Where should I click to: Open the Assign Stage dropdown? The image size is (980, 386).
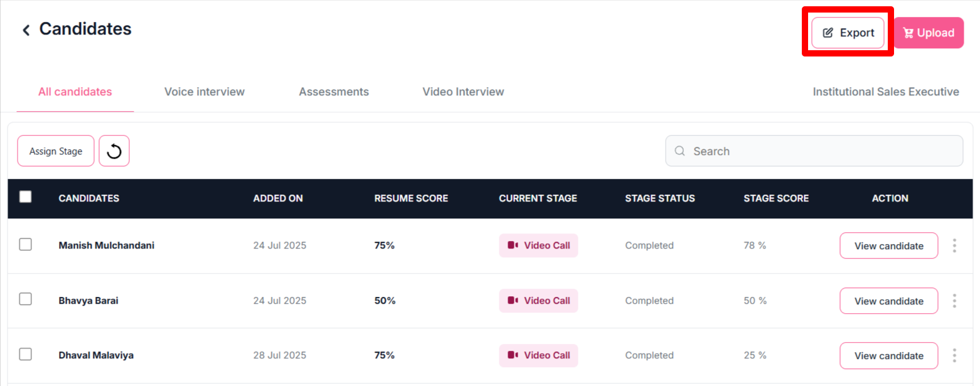pyautogui.click(x=56, y=151)
